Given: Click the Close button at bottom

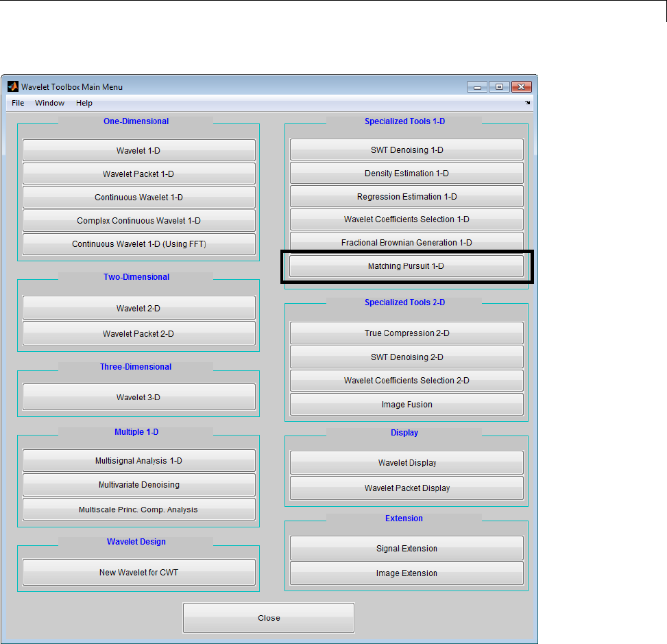Looking at the screenshot, I should 269,618.
